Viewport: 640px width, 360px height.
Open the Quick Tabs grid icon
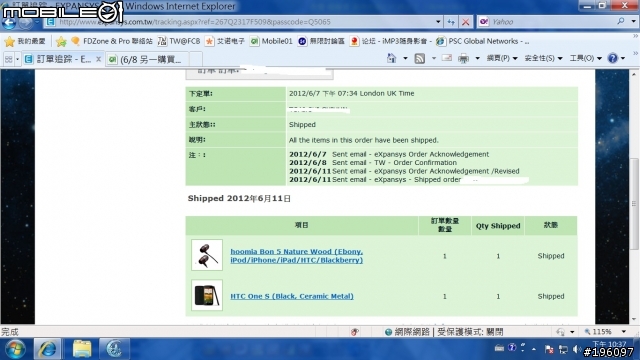(8, 60)
